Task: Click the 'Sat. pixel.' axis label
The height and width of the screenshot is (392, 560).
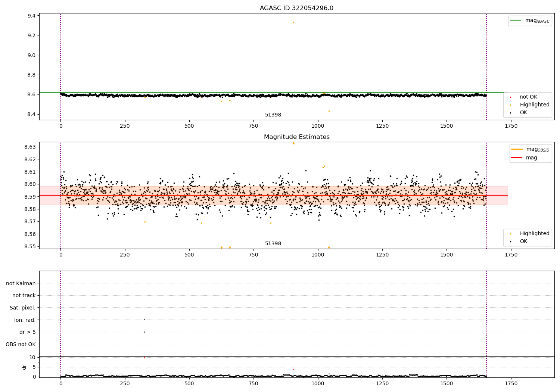Action: coord(22,308)
